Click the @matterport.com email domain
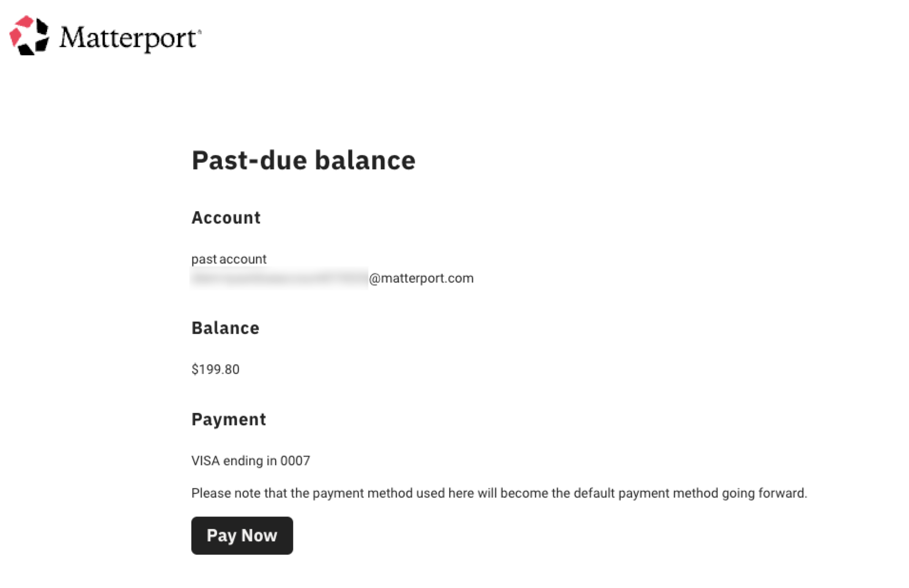This screenshot has width=909, height=588. pos(421,278)
